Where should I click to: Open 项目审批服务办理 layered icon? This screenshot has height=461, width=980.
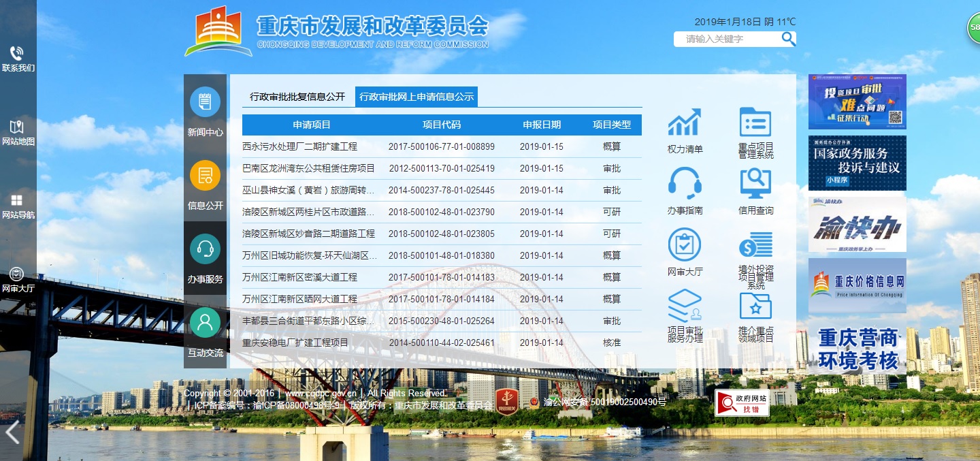[x=685, y=306]
